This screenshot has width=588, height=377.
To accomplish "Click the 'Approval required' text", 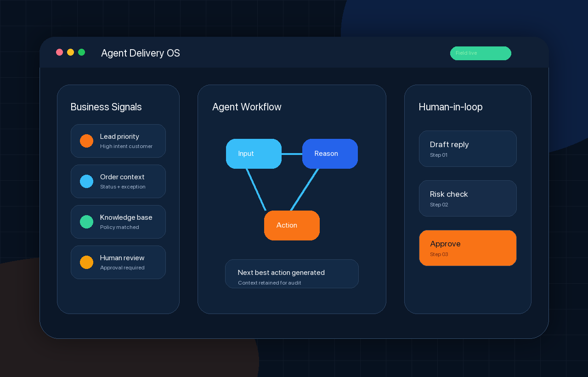I will 122,268.
